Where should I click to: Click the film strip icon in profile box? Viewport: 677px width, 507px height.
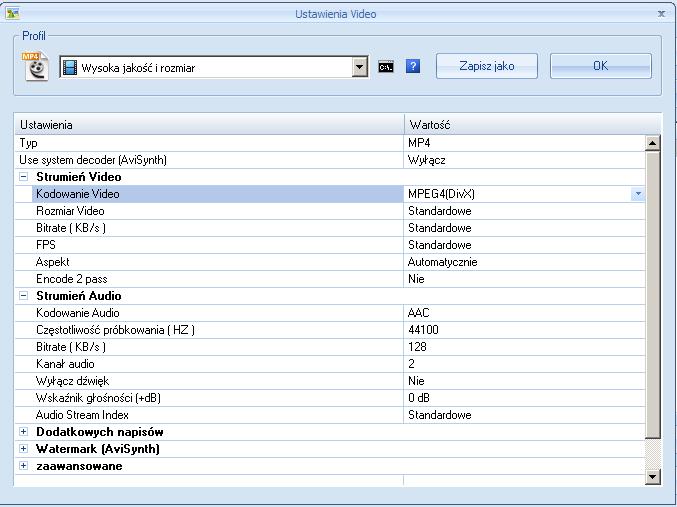[69, 67]
